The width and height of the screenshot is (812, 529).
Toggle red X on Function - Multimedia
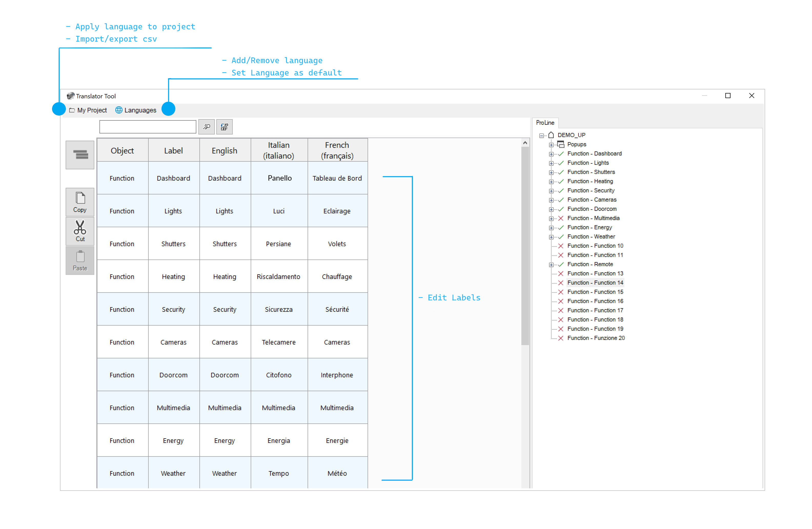click(561, 218)
